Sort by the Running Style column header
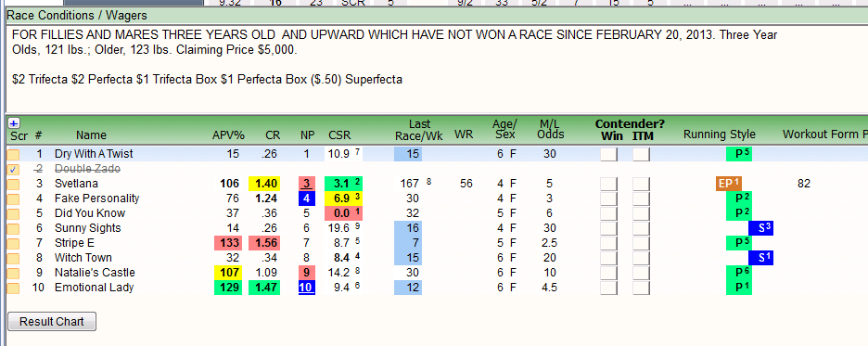Viewport: 868px width, 346px height. pos(719,135)
